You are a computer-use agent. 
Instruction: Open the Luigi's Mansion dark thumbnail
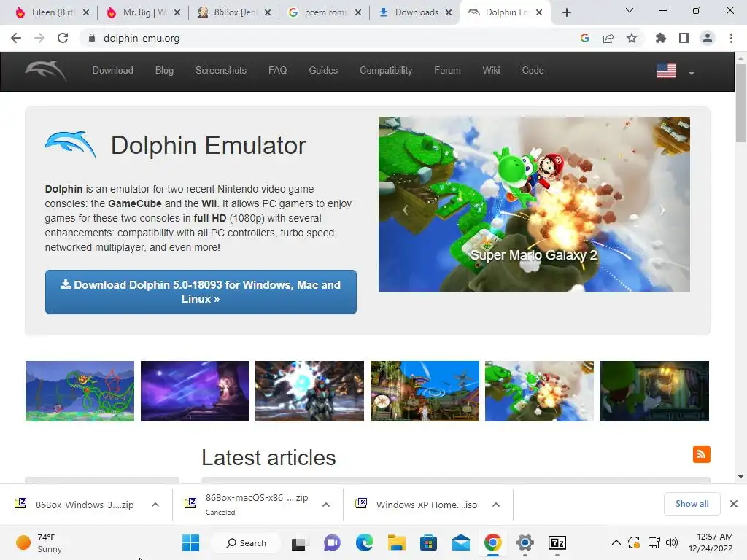pos(654,391)
